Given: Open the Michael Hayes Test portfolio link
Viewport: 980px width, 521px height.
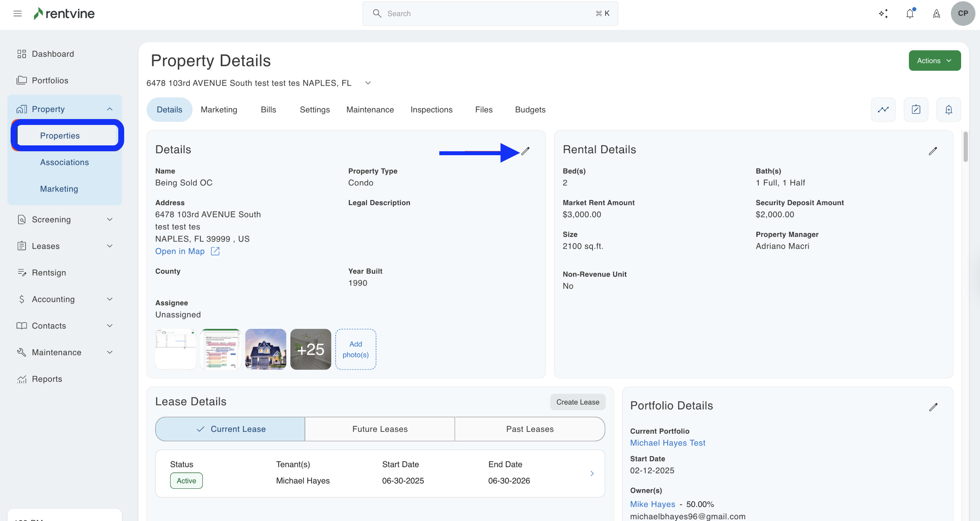Looking at the screenshot, I should pos(668,443).
